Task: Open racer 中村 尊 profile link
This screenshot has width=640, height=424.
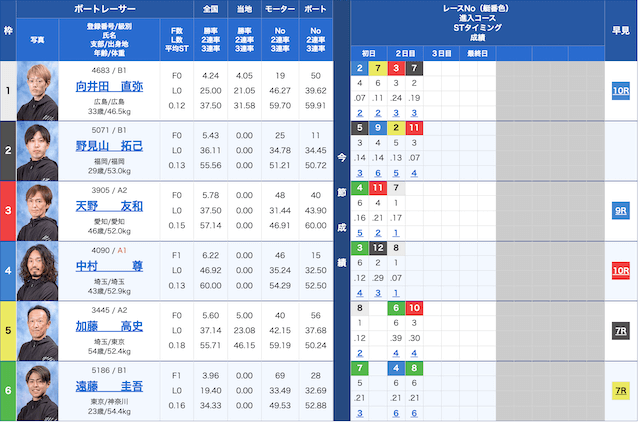Action: click(x=109, y=266)
